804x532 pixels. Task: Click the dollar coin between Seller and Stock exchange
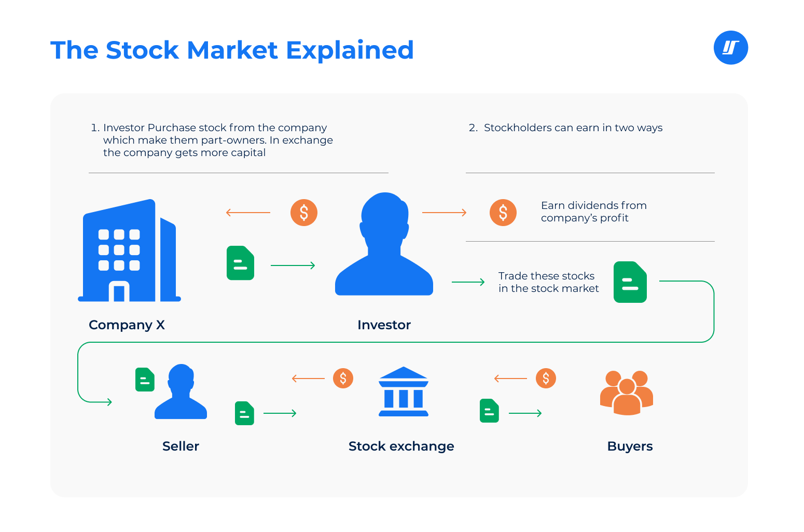click(343, 379)
